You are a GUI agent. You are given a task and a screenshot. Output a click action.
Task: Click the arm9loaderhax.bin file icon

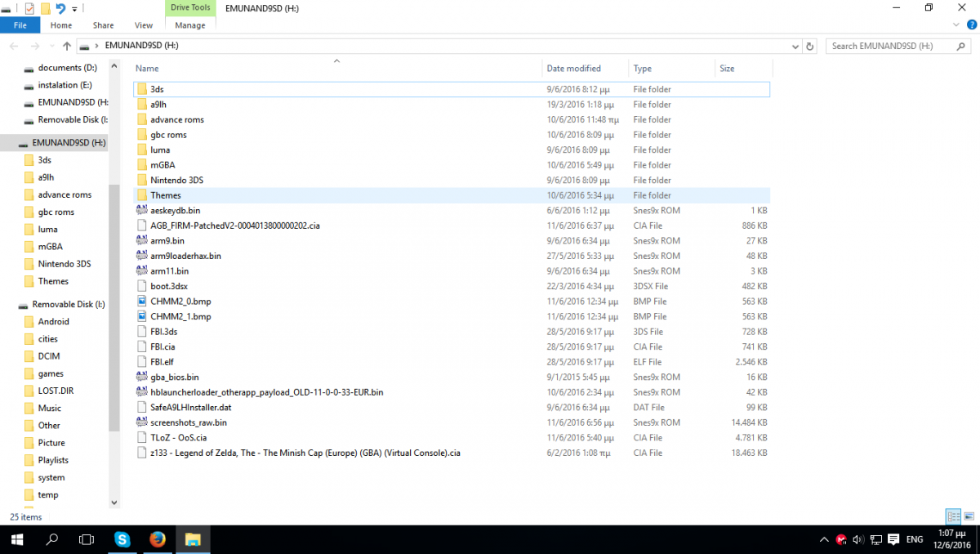click(x=142, y=256)
